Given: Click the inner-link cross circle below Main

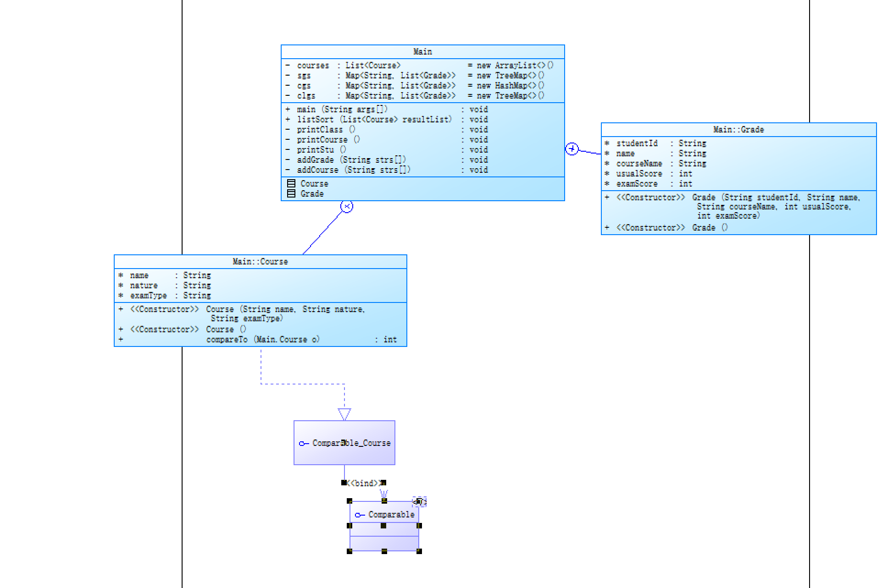Looking at the screenshot, I should click(x=347, y=207).
